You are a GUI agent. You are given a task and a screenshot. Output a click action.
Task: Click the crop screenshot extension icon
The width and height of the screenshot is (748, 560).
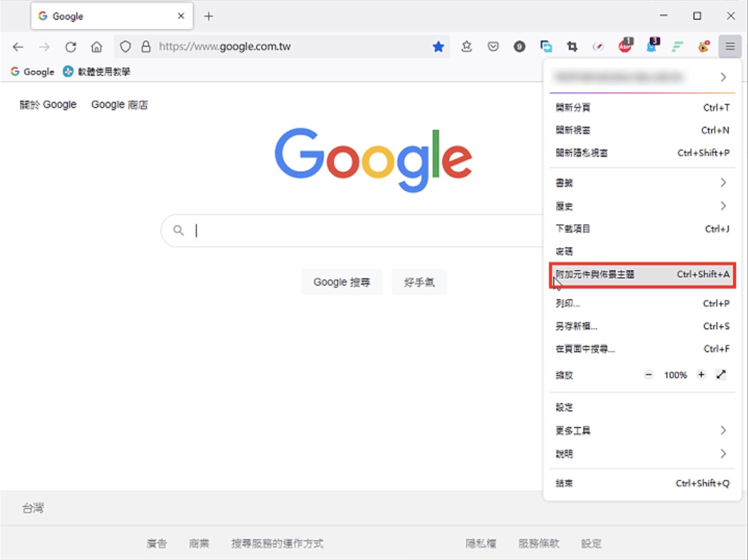(572, 47)
